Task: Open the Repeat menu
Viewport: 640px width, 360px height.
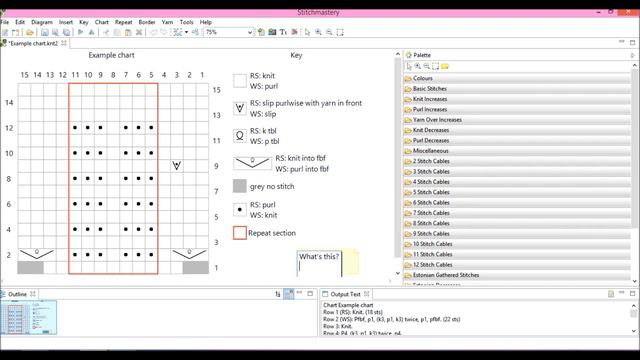Action: pos(123,22)
